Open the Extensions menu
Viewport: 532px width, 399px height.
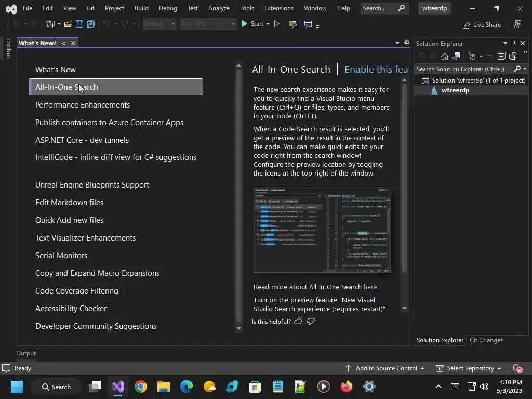pyautogui.click(x=279, y=8)
